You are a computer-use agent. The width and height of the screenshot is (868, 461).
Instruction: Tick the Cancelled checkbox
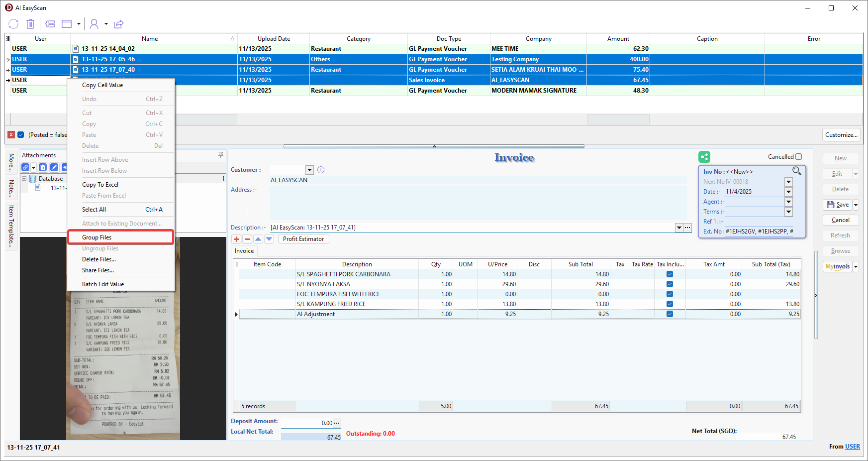[798, 157]
